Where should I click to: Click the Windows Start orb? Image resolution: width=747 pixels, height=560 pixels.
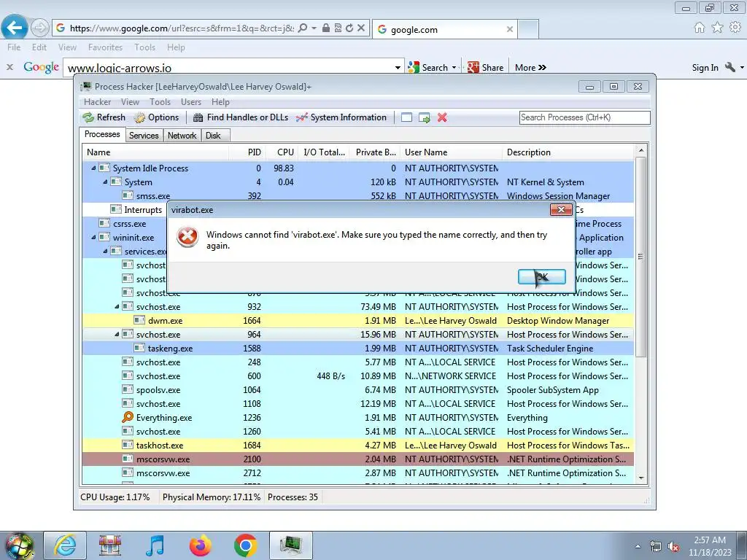coord(19,546)
